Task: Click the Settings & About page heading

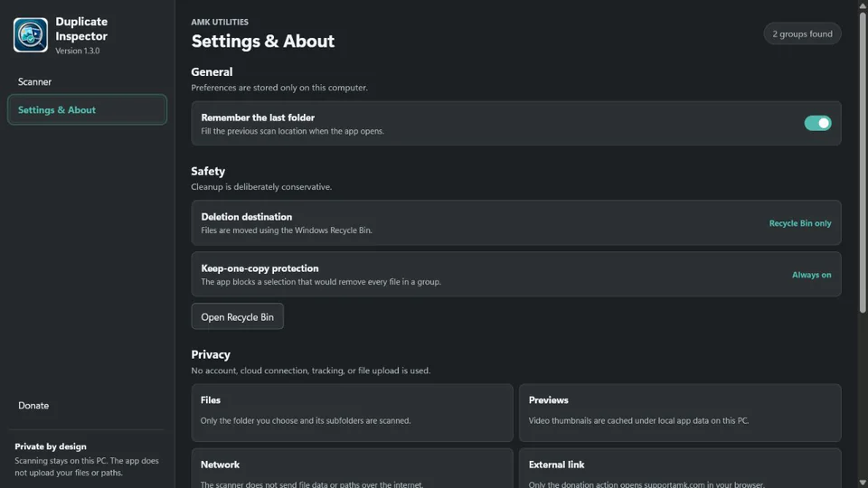Action: click(263, 41)
